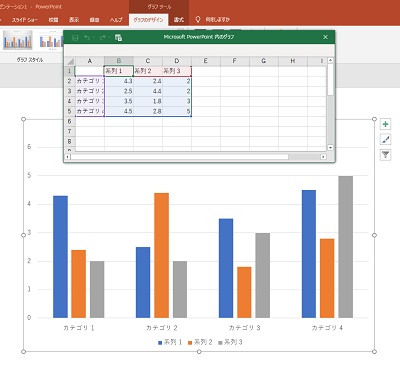Screen dimensions: 400x368
Task: Open the undo history dropdown arrow
Action: point(93,38)
